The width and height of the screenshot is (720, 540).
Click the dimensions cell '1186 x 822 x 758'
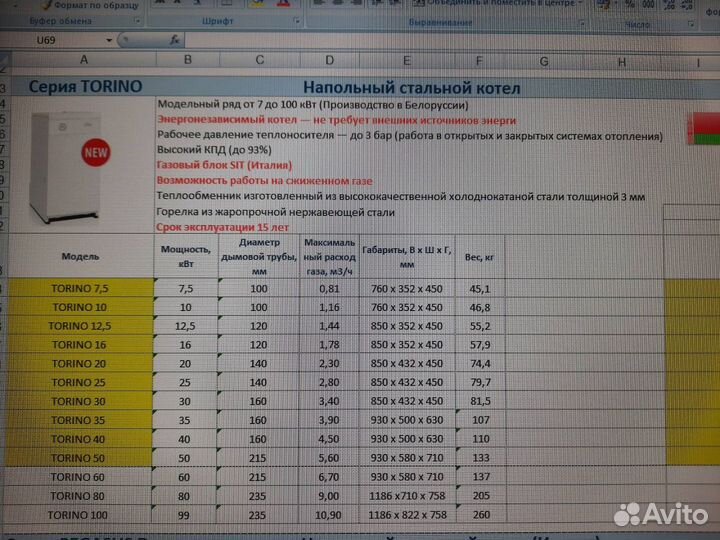[407, 515]
